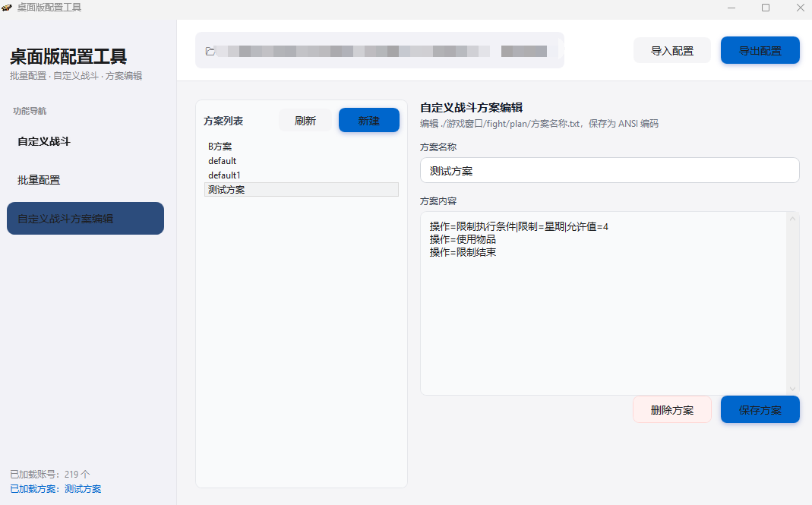Click the 方案名称 text field
Viewport: 812px width, 505px height.
(609, 171)
